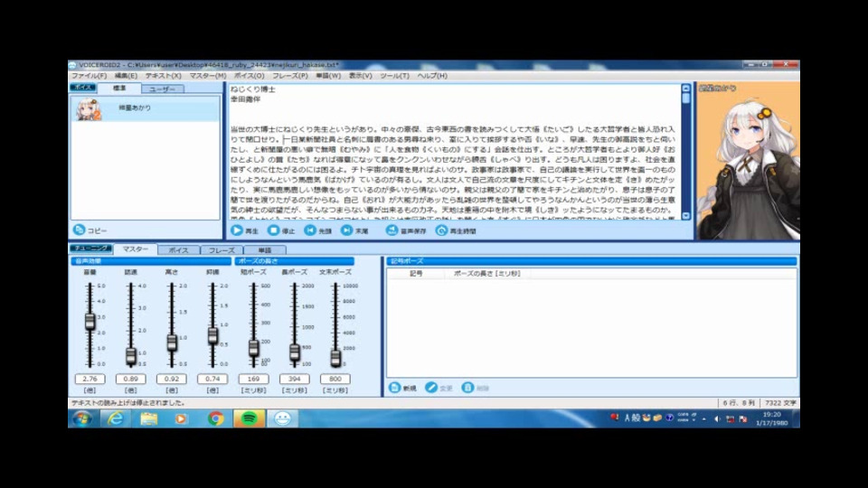868x488 pixels.
Task: Click the volume value field 2.76
Action: coord(90,379)
